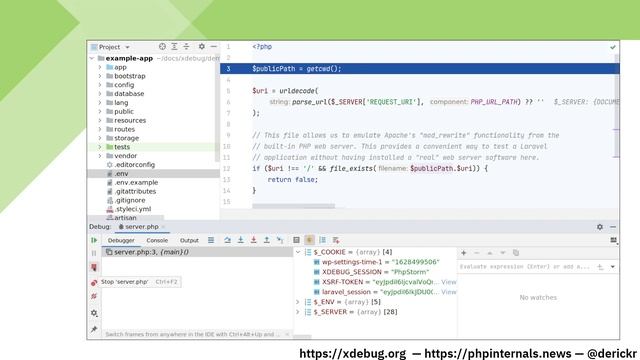Expand the resources folder

tap(100, 120)
